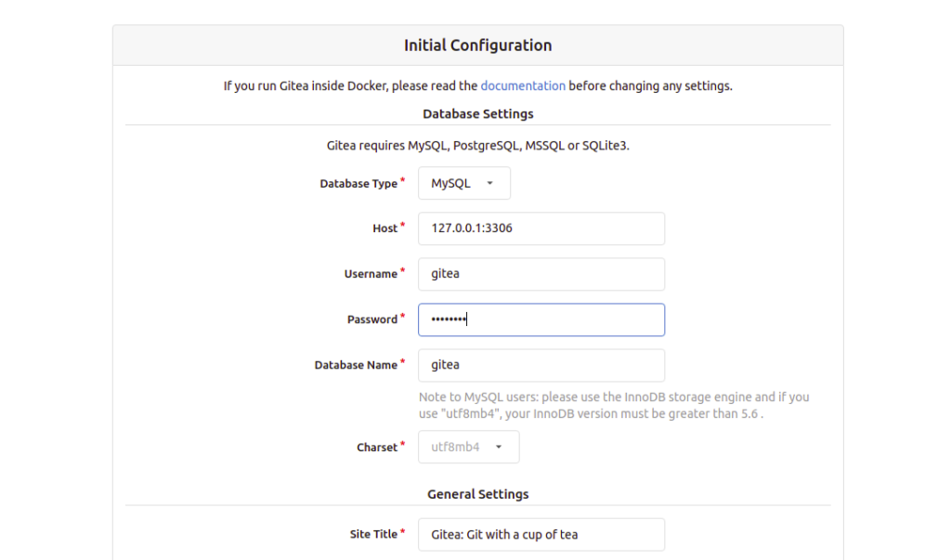Click the Database Type label
The image size is (951, 560).
[x=358, y=183]
